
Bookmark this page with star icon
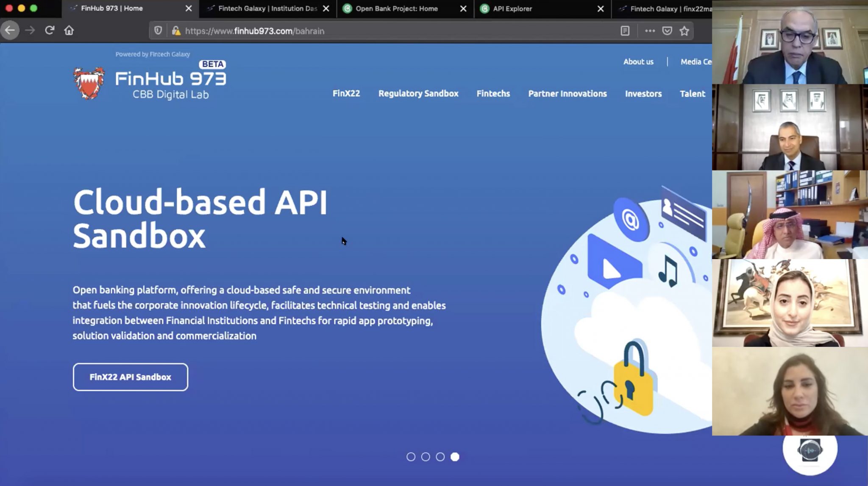(684, 31)
